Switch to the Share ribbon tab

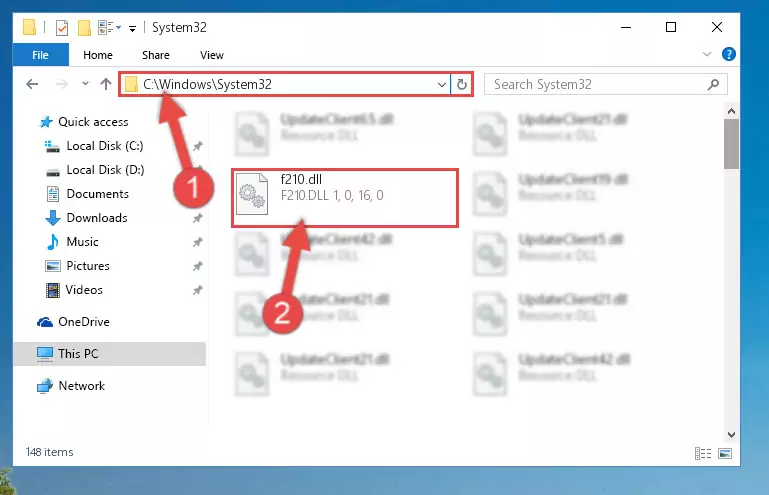pyautogui.click(x=155, y=55)
